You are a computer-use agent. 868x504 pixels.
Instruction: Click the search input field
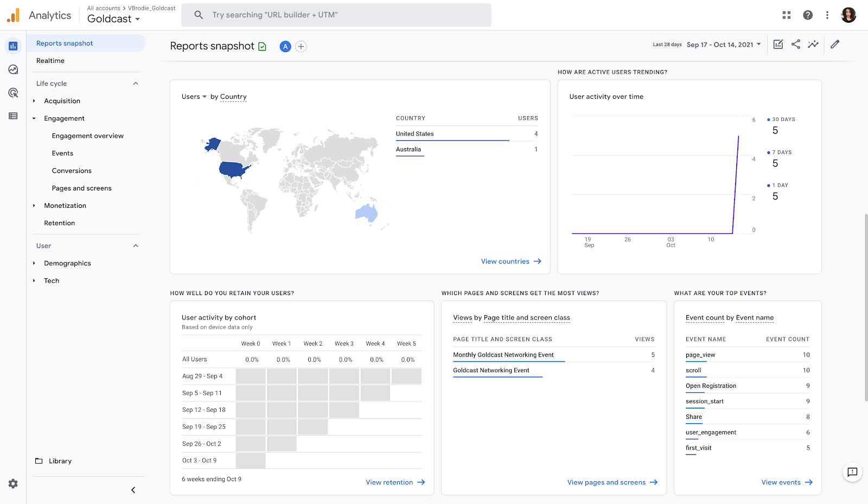pos(336,15)
